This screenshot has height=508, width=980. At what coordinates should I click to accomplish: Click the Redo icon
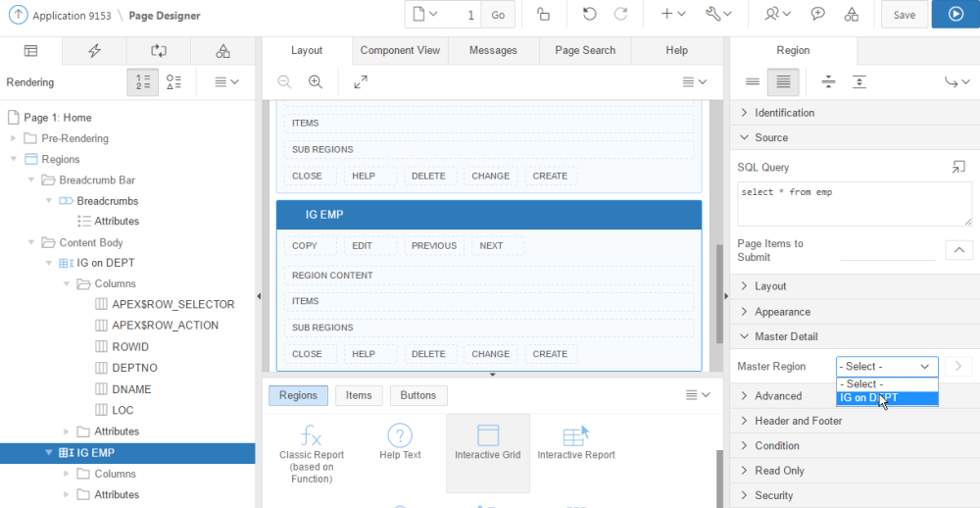pos(620,15)
